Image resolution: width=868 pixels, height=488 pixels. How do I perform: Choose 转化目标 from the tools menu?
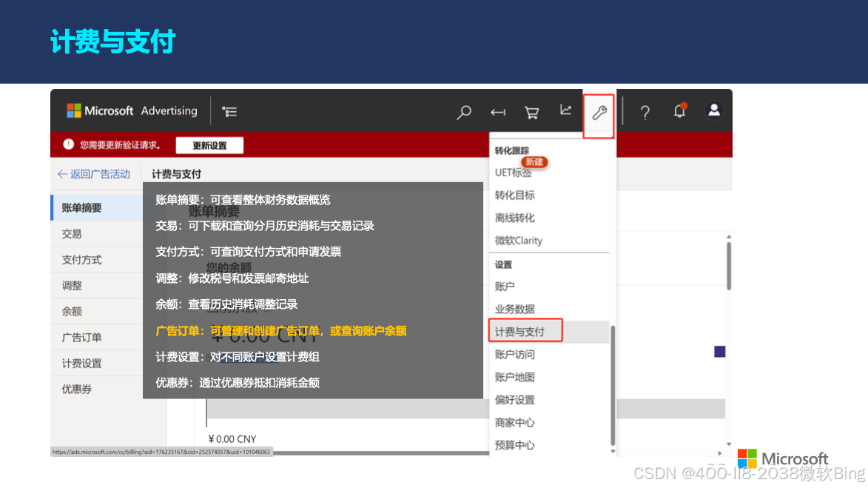pyautogui.click(x=515, y=195)
